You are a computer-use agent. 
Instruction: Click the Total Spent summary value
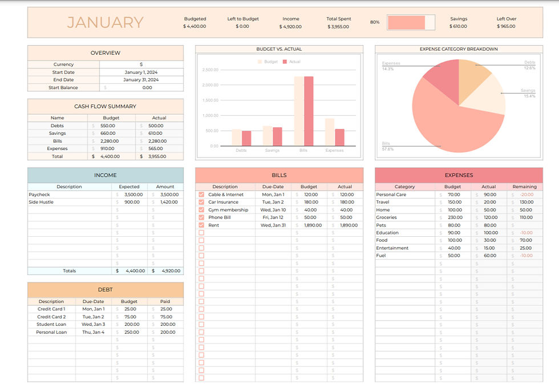tap(338, 25)
